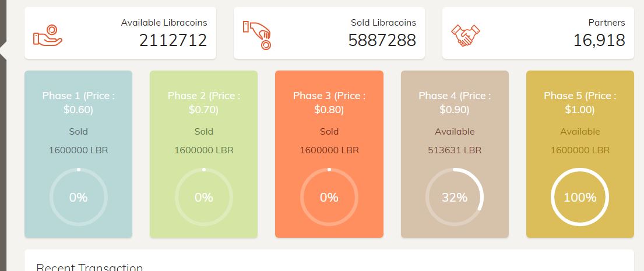Select the Phase 4 price $0.90 heading

click(x=455, y=102)
